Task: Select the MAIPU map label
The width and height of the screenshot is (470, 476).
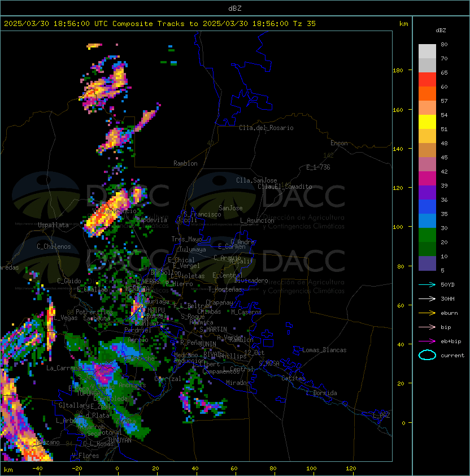Action: 156,310
